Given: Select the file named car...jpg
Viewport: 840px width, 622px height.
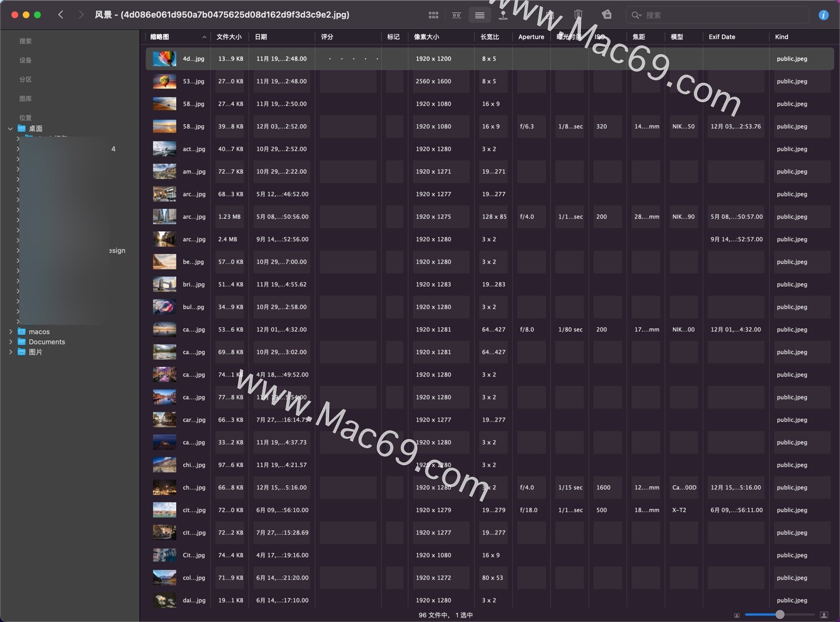Looking at the screenshot, I should [x=194, y=420].
